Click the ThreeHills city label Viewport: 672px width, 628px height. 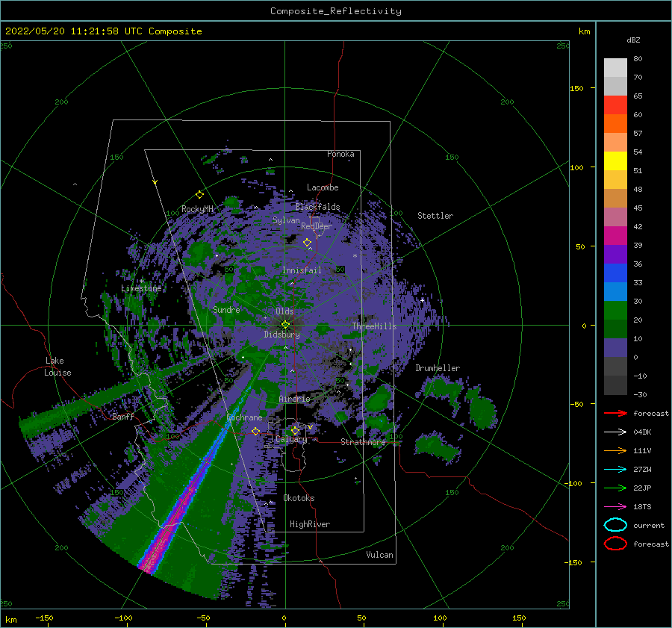[374, 326]
